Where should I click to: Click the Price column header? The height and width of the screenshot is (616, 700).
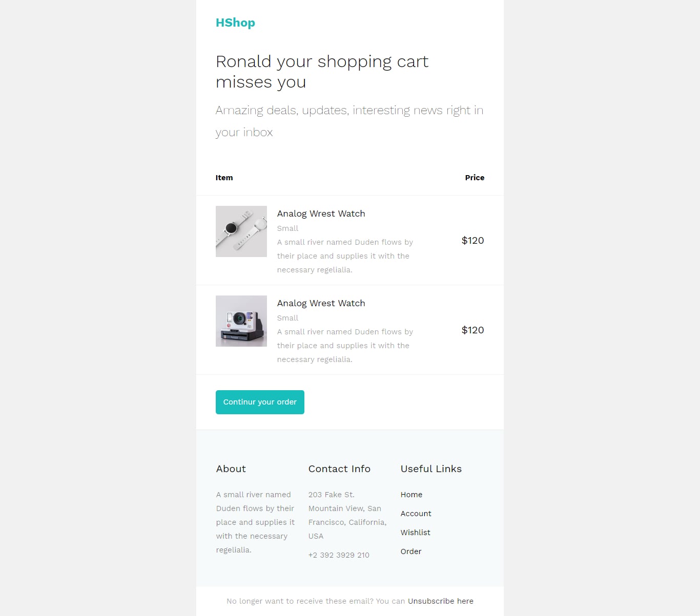474,178
